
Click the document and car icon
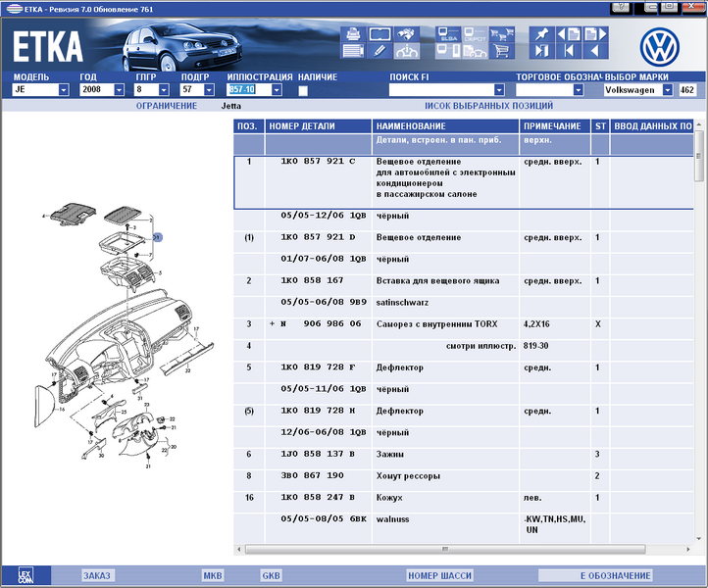(x=475, y=51)
